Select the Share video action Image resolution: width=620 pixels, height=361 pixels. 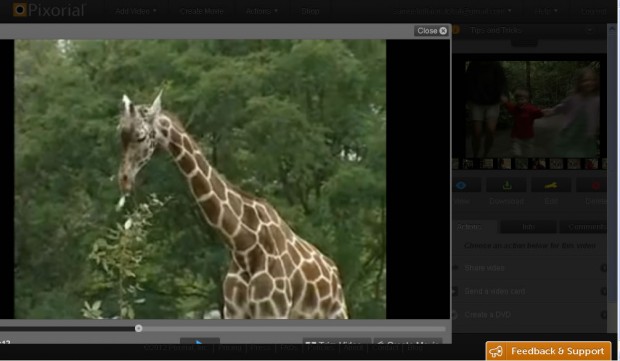pyautogui.click(x=529, y=268)
